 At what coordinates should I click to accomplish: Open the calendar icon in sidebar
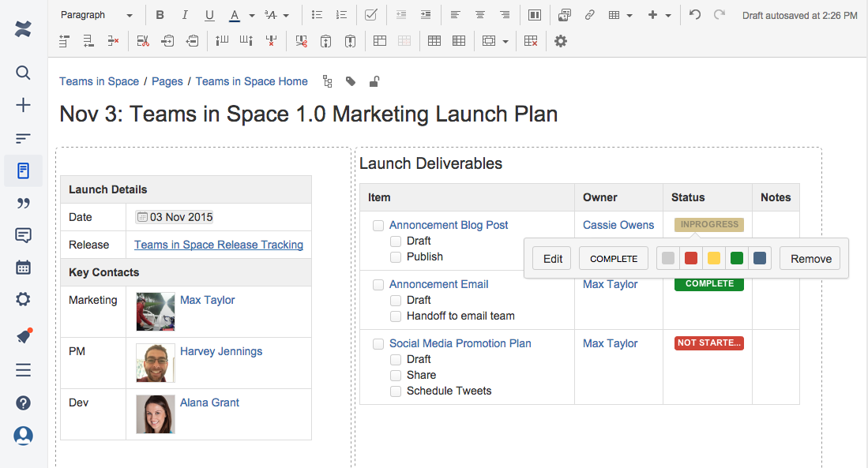click(x=24, y=267)
